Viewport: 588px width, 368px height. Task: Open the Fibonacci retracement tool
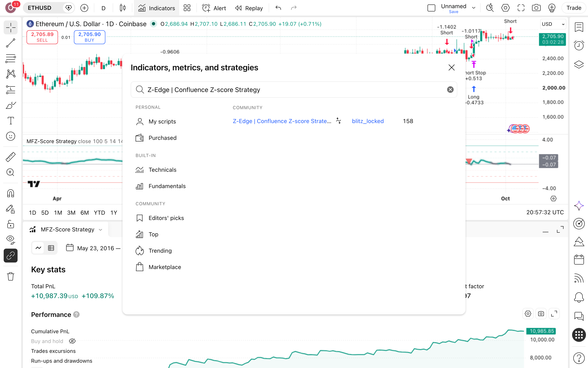click(10, 58)
